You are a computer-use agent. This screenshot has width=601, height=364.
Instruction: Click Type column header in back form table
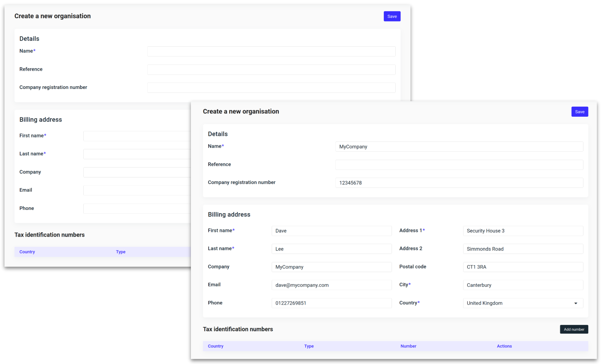(x=121, y=252)
